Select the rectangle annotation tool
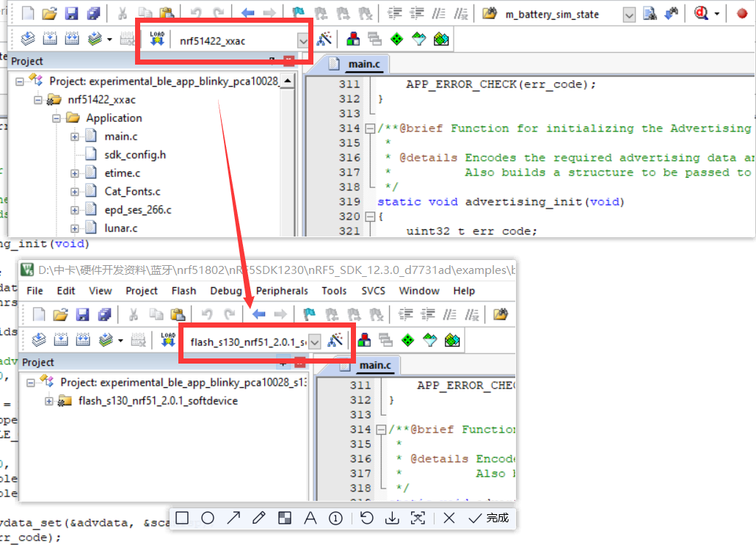Image resolution: width=756 pixels, height=545 pixels. 182,518
